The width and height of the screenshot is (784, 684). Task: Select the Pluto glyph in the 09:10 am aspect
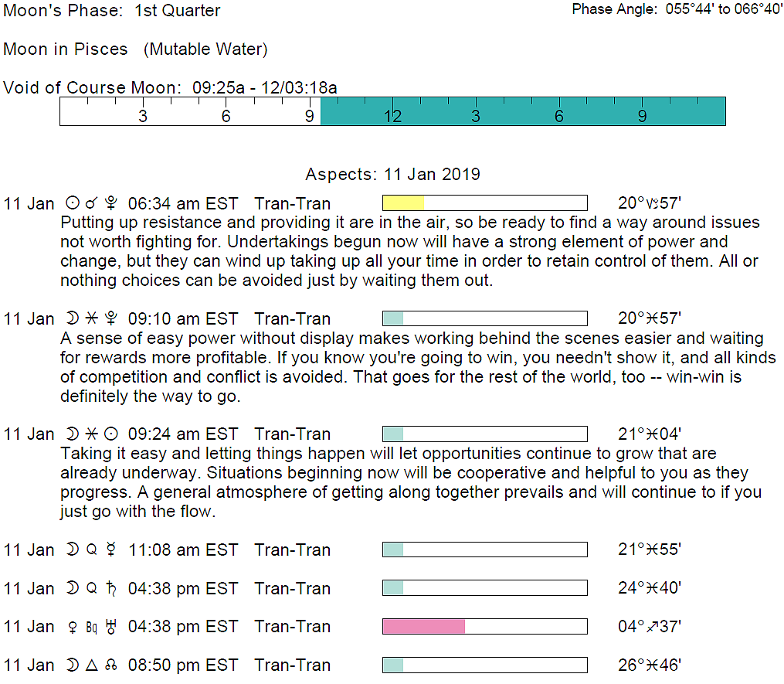[x=111, y=318]
